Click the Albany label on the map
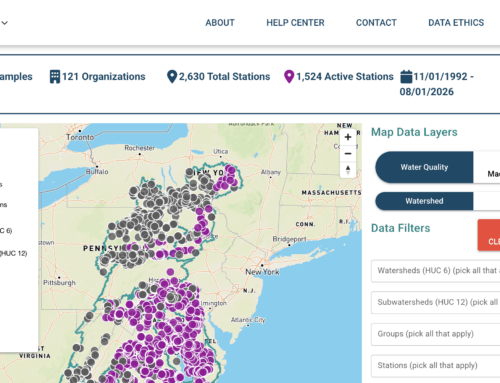 point(271,172)
